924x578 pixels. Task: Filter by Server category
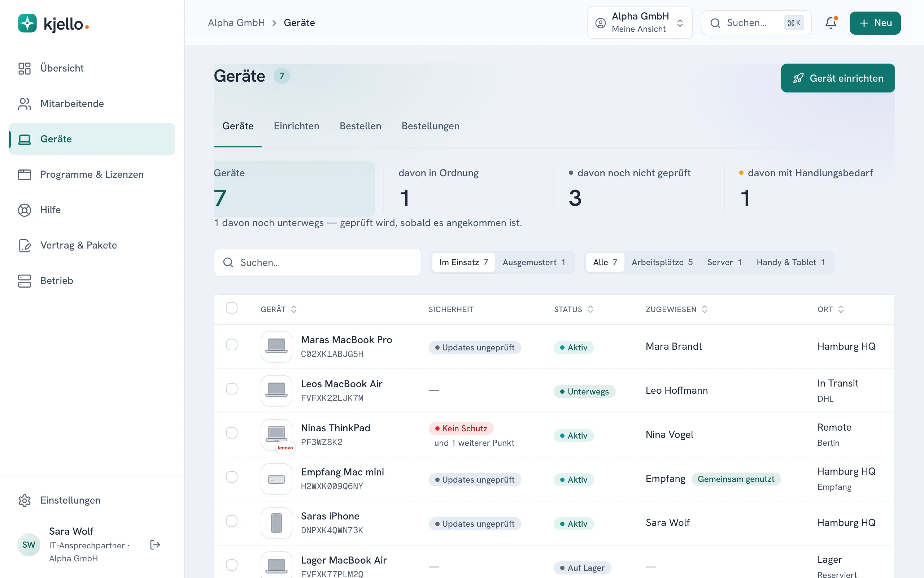(x=724, y=262)
